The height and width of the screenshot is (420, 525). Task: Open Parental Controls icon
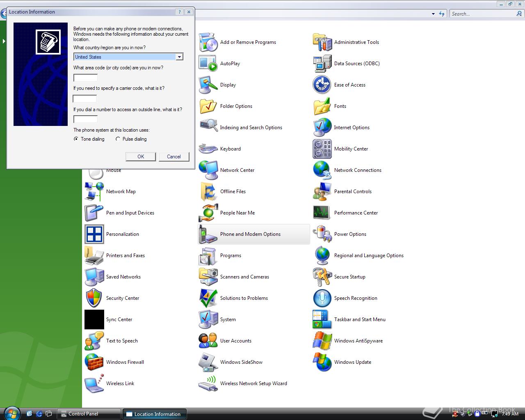point(322,192)
